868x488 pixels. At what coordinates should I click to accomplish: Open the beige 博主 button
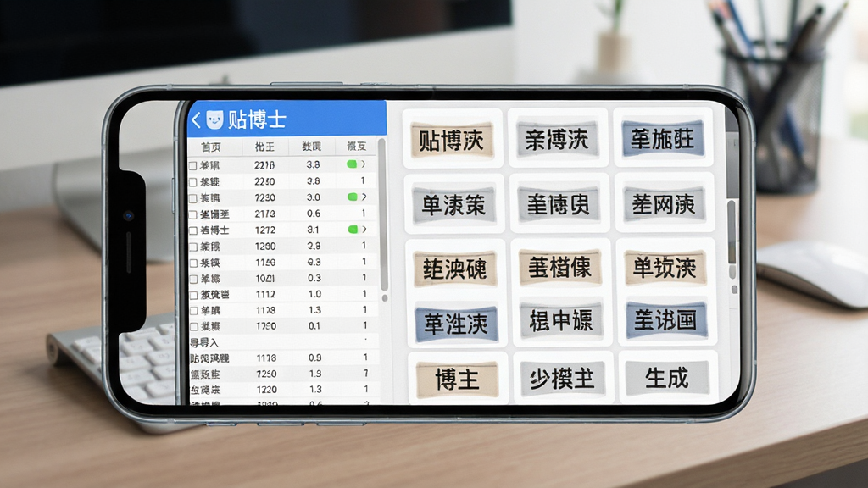(x=457, y=380)
